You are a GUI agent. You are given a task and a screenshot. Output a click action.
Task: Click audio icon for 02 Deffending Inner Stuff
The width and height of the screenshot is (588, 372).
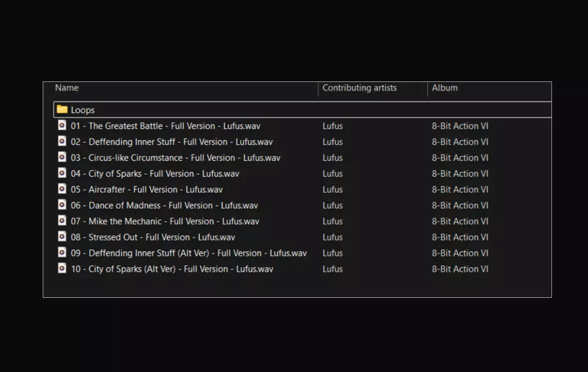(x=62, y=141)
